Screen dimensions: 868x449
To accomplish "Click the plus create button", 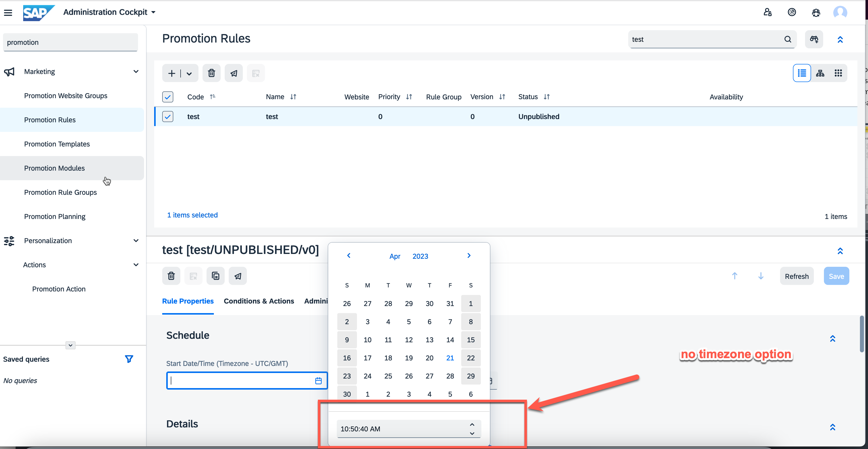I will pyautogui.click(x=172, y=73).
